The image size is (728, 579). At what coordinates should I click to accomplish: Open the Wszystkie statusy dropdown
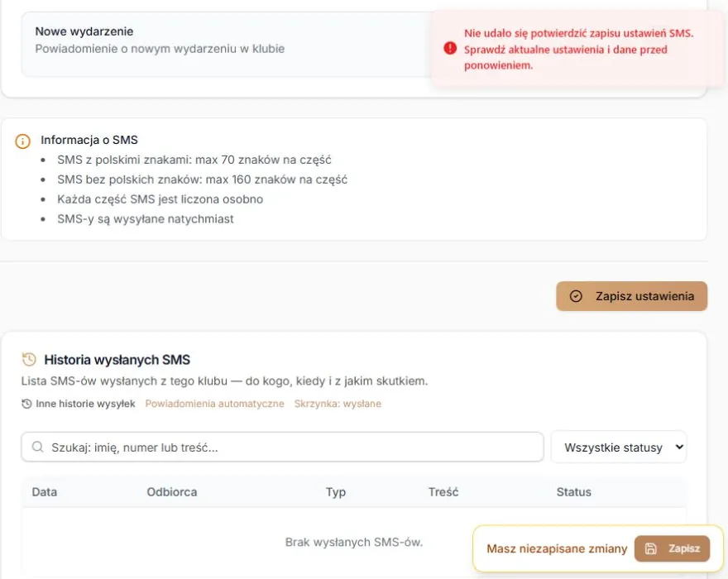click(619, 447)
